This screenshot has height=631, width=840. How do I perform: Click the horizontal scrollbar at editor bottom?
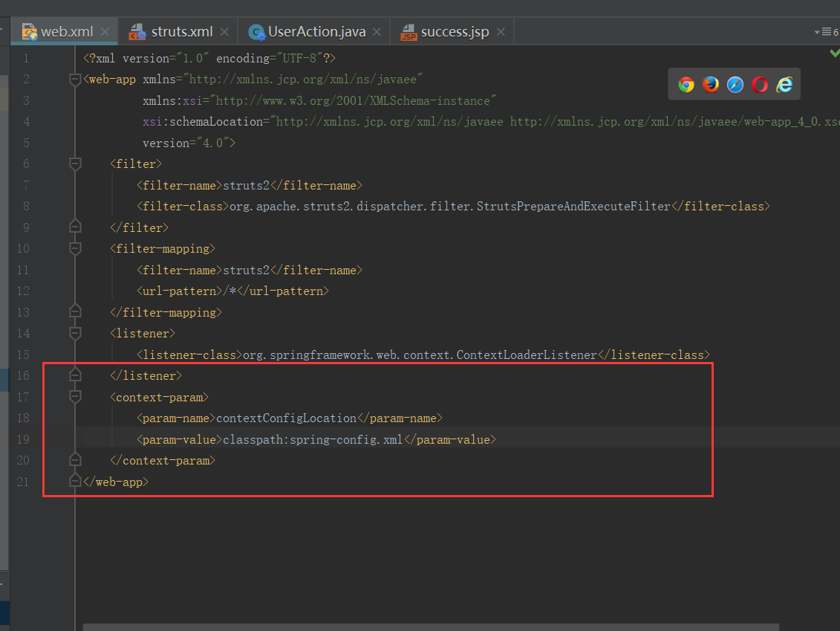[x=431, y=627]
